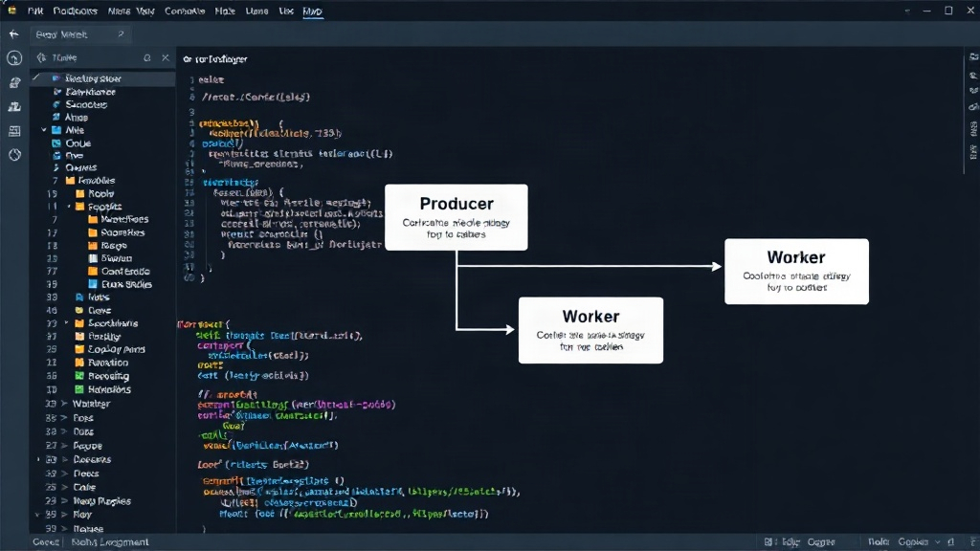Click 'Nale' in the status bar

[879, 542]
